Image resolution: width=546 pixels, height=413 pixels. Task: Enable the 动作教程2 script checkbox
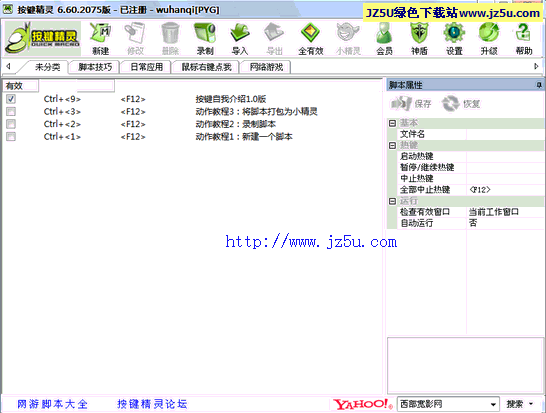click(11, 124)
